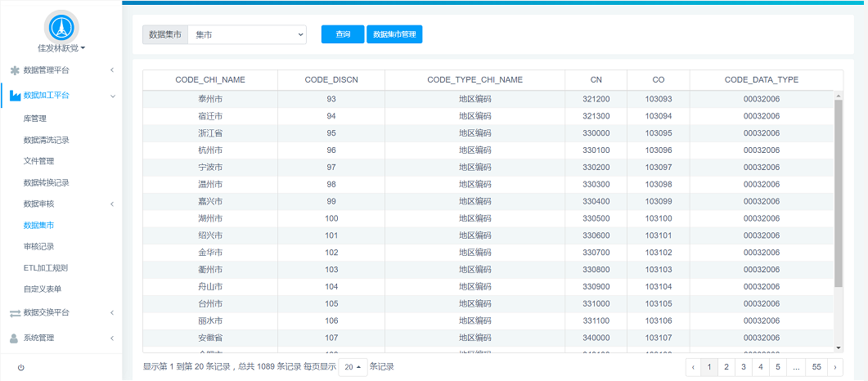Open the ETL加工规则 menu item
This screenshot has width=868, height=381.
[45, 267]
